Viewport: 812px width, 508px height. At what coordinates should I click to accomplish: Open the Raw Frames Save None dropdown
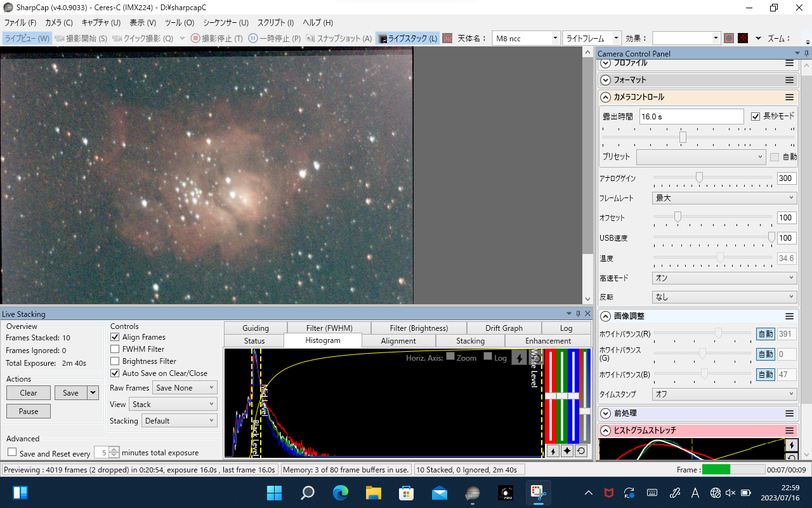pos(185,387)
